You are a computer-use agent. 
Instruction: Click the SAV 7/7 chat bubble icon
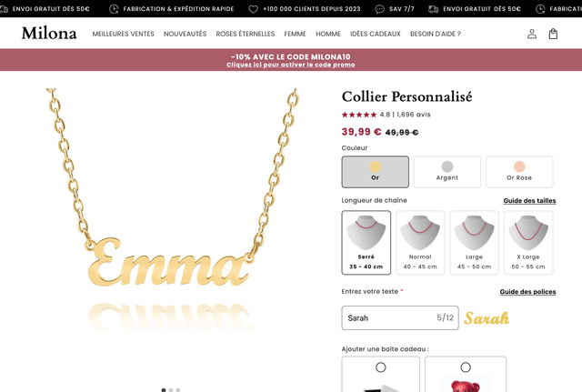coord(379,9)
